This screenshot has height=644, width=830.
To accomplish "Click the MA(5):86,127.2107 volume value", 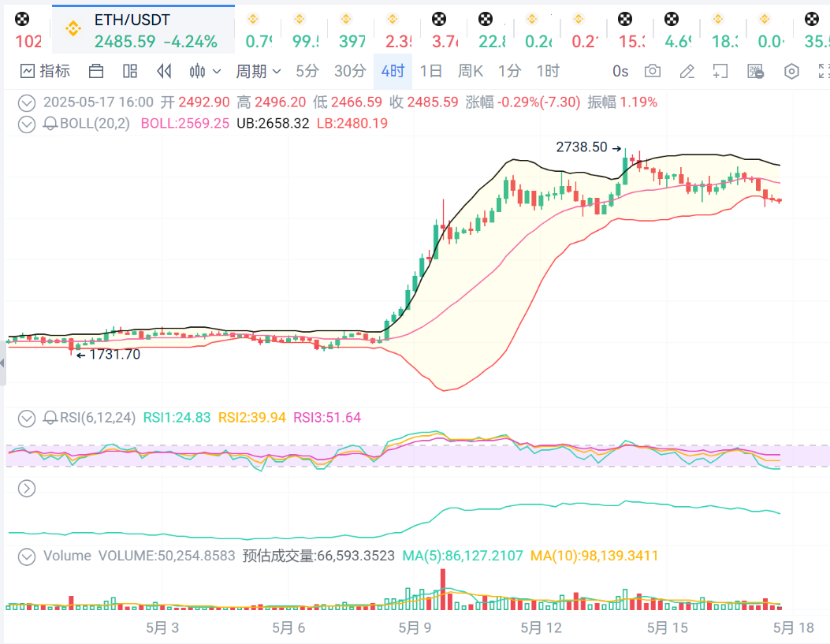I will click(463, 557).
